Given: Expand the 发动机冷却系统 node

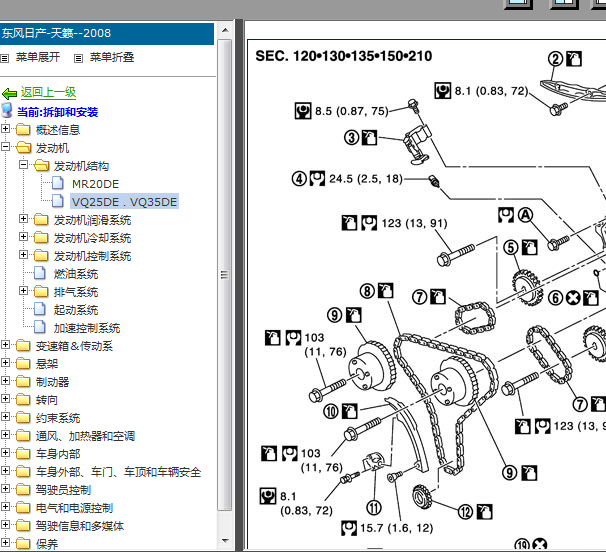Looking at the screenshot, I should pos(23,236).
